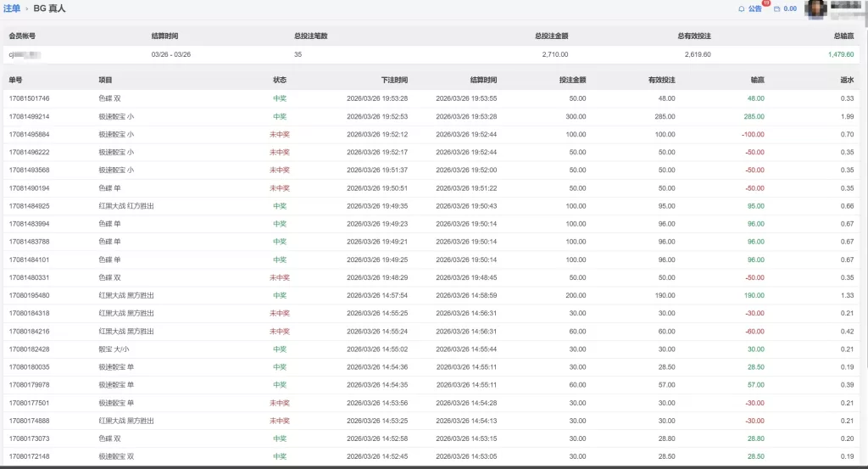Click total win/loss value 1,479.60
868x469 pixels.
843,54
